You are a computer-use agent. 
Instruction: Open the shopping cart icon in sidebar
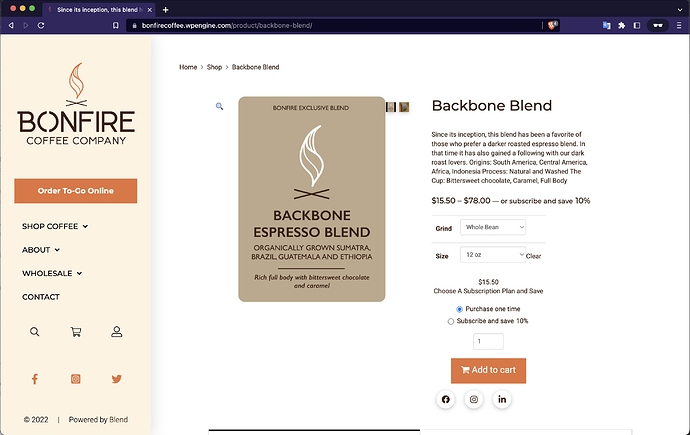(76, 332)
